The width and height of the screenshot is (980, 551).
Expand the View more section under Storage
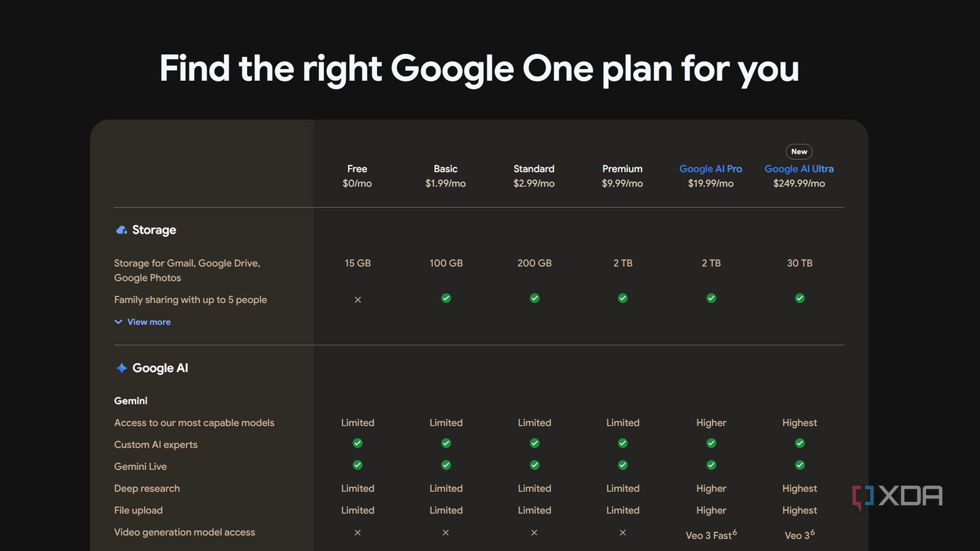[149, 321]
